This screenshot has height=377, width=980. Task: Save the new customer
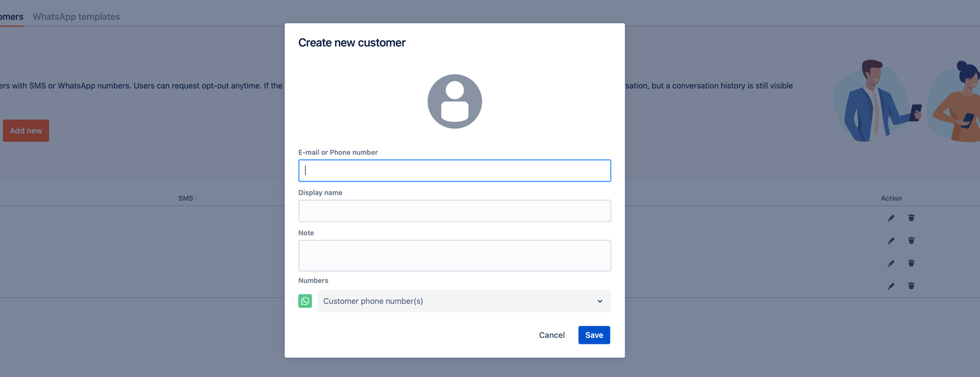click(594, 335)
